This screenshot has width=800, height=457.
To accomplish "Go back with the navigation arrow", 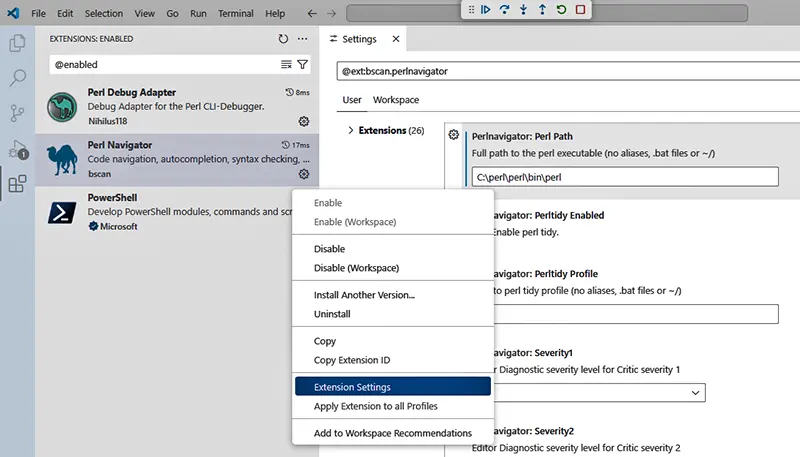I will 312,13.
